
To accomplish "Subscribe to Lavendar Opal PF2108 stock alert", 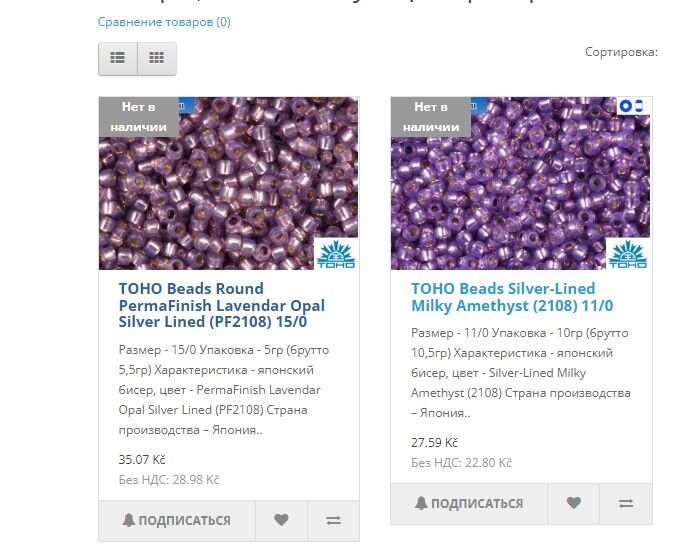I will (177, 520).
